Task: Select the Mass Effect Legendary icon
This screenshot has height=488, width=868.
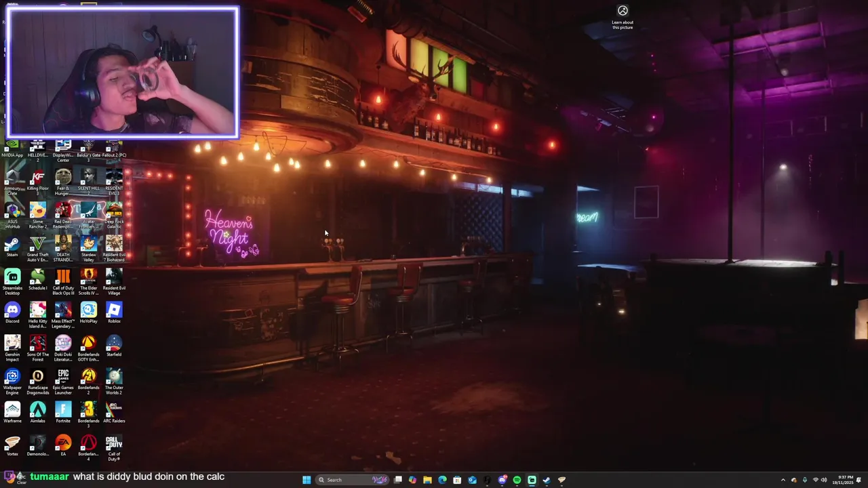Action: tap(63, 315)
